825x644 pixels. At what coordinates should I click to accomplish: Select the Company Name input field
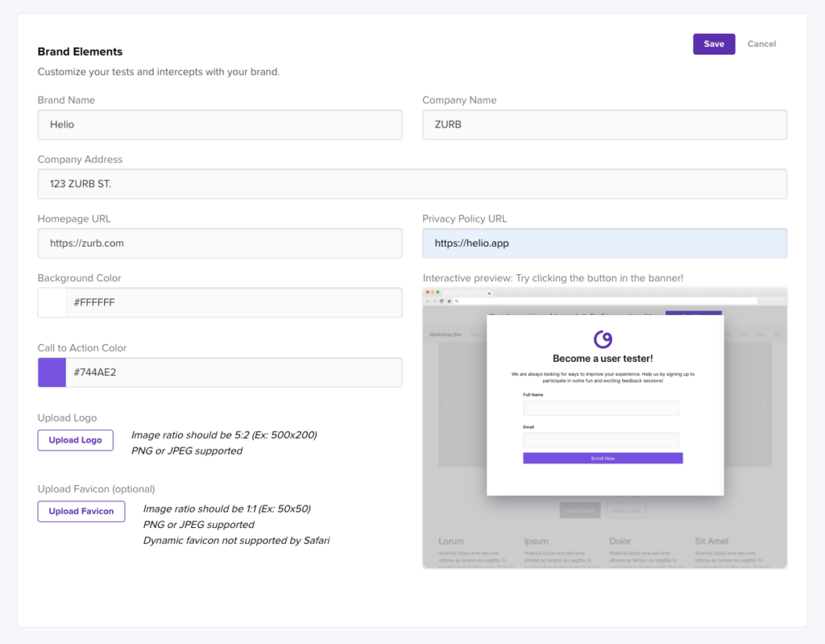(x=604, y=125)
